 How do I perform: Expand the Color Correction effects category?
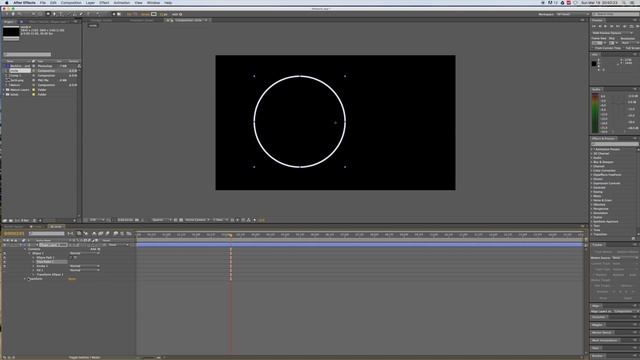pos(592,171)
